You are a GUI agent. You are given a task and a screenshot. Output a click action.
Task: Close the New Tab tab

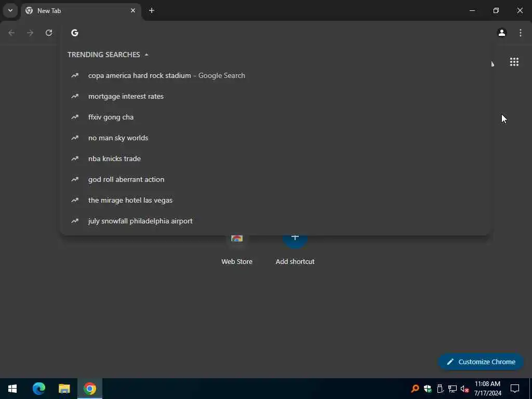pyautogui.click(x=133, y=10)
